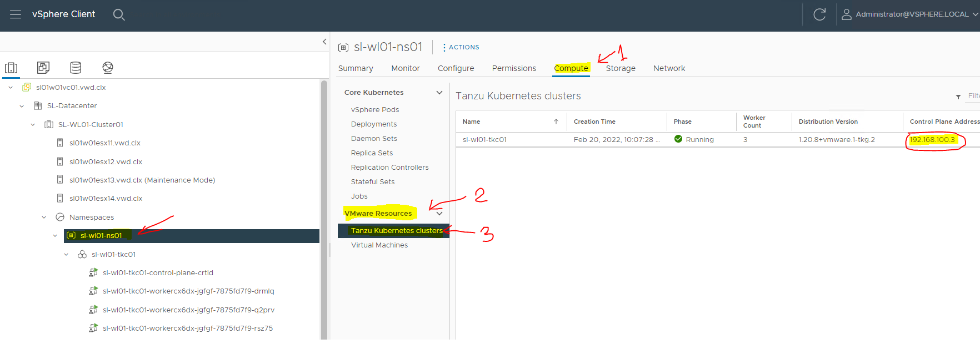Image resolution: width=980 pixels, height=359 pixels.
Task: Click the SL-Datacenter datacenter icon
Action: point(38,106)
